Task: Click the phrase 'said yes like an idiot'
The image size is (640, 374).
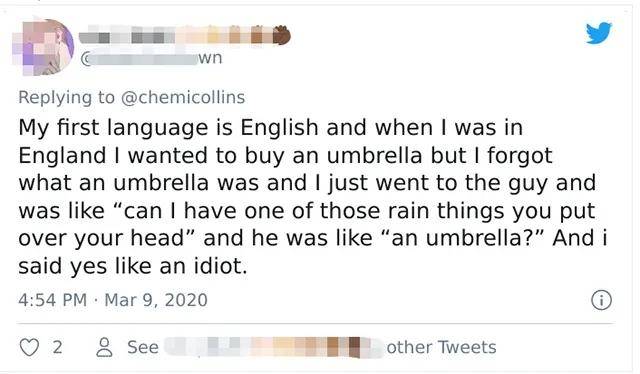Action: point(133,266)
